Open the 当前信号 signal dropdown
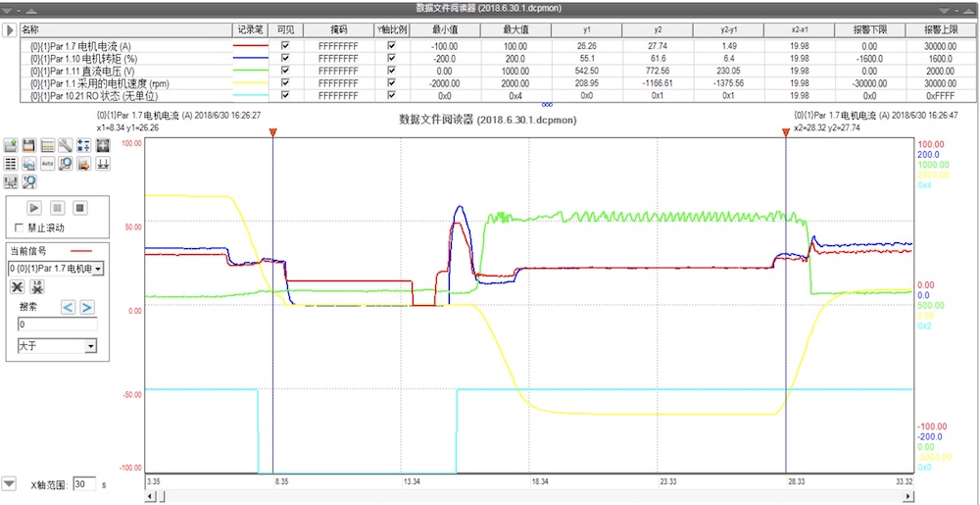 coord(99,268)
